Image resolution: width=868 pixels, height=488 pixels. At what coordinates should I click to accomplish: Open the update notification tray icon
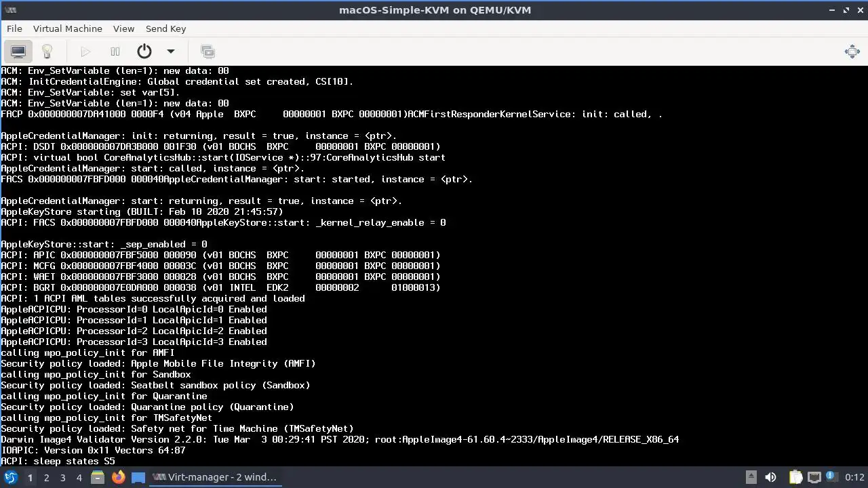click(x=832, y=477)
